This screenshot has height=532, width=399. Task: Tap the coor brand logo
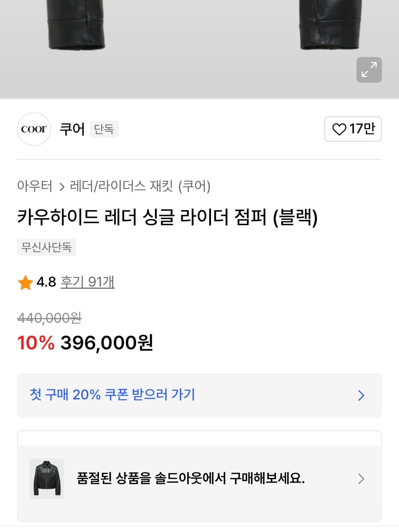pyautogui.click(x=34, y=129)
